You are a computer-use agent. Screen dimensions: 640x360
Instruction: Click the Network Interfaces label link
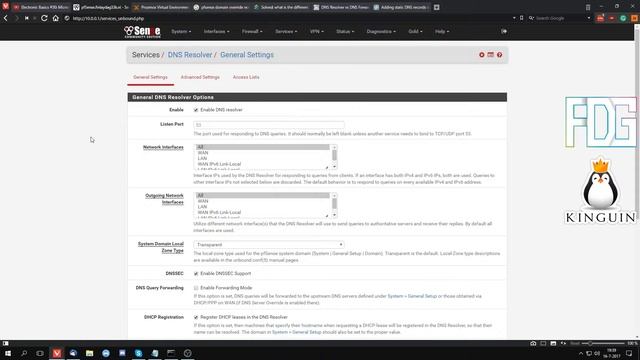pos(163,147)
